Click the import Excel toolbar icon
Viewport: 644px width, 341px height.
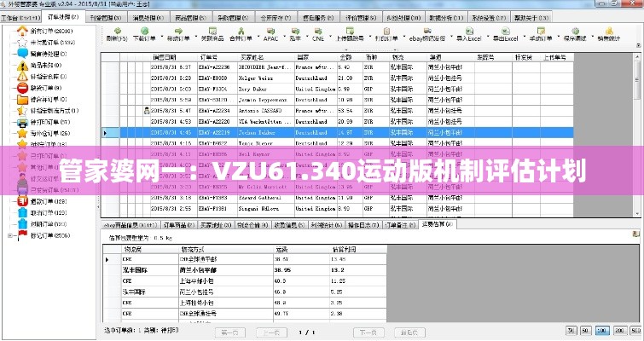click(x=469, y=31)
